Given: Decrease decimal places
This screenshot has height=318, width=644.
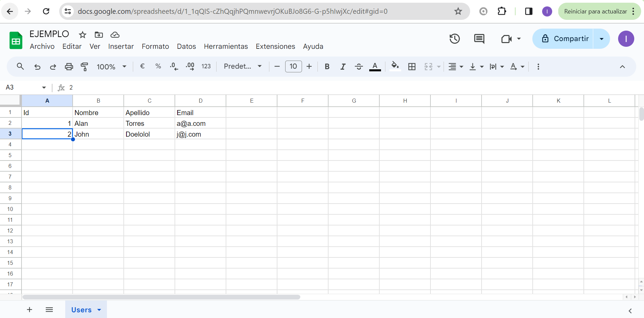Looking at the screenshot, I should pos(174,66).
